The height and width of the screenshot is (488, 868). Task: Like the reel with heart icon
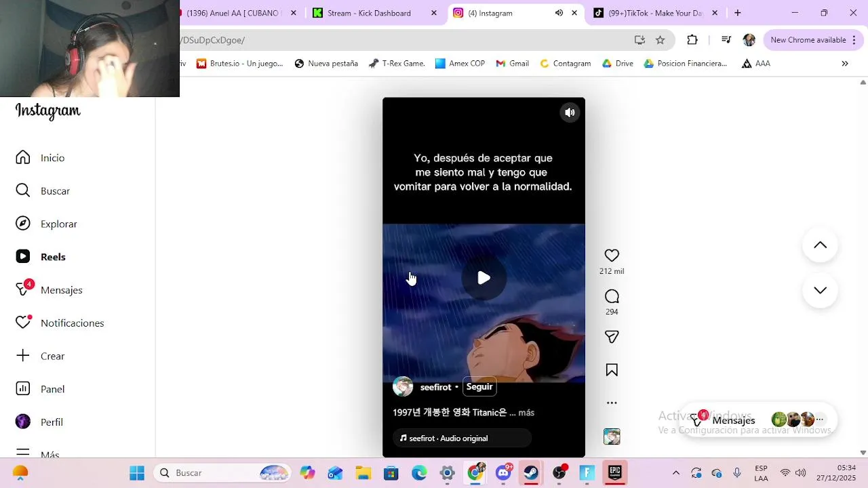pyautogui.click(x=612, y=256)
